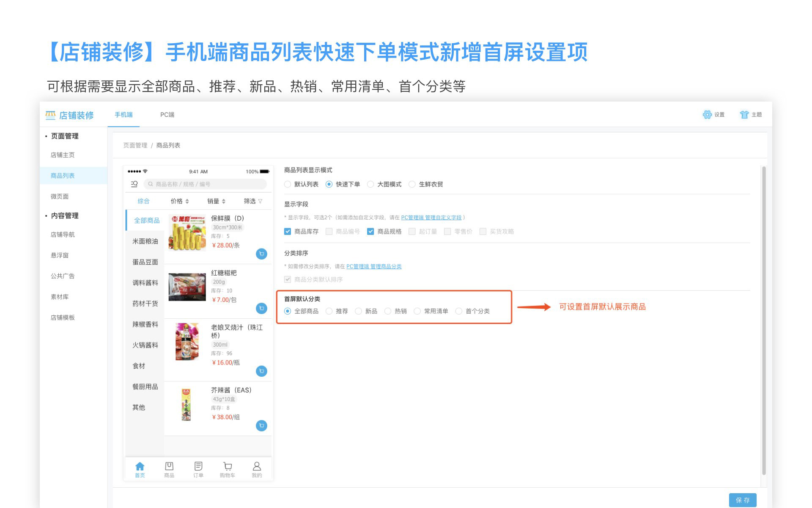Click add-to-cart icon for 保鲜膜（D）
Screen dimensions: 812x508
[x=261, y=254]
